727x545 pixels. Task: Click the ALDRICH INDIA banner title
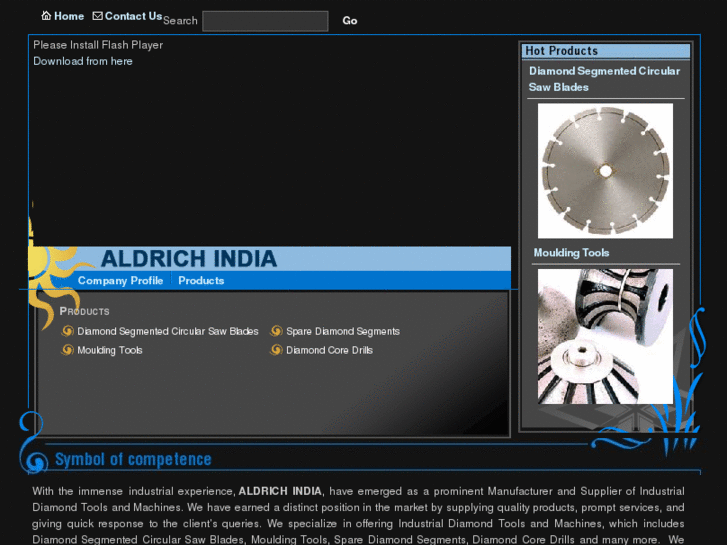point(189,259)
